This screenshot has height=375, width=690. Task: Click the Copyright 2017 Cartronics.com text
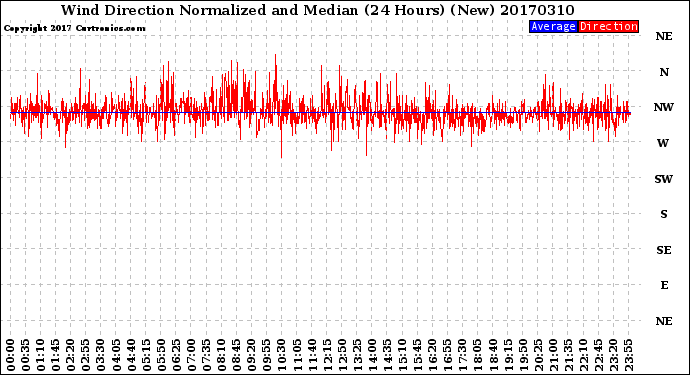tap(74, 28)
